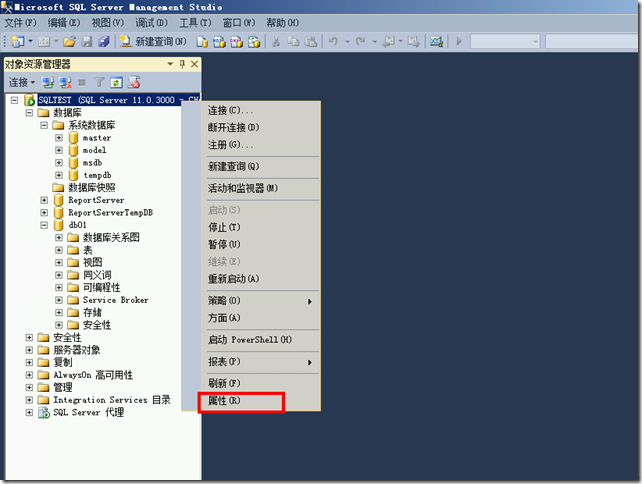Screen dimensions: 642x484
Task: Click the SQLTEST server node icon
Action: [29, 101]
